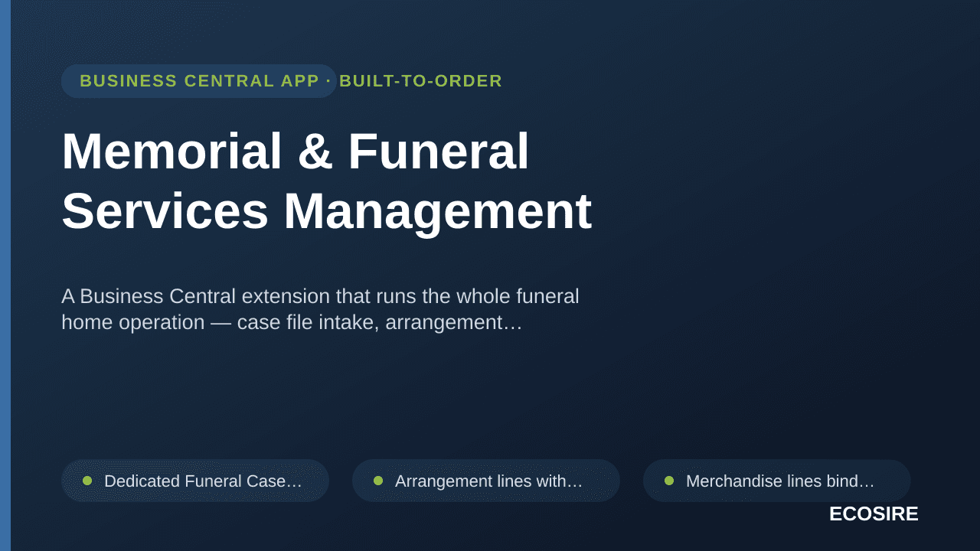The height and width of the screenshot is (551, 980).
Task: Open the "Dedicated Funeral Case…" feature pill
Action: 195,481
